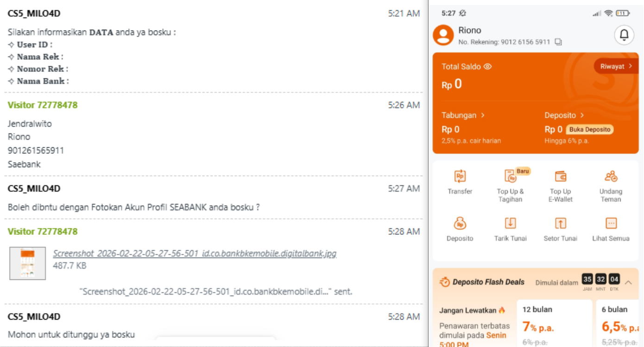The height and width of the screenshot is (347, 644).
Task: Click the 5:21 AM timestamp
Action: click(404, 13)
